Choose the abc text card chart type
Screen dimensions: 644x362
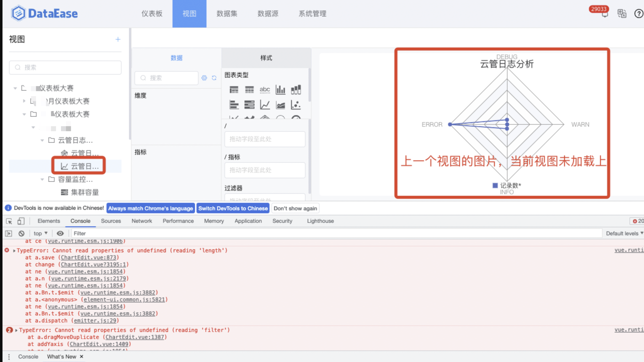point(265,89)
